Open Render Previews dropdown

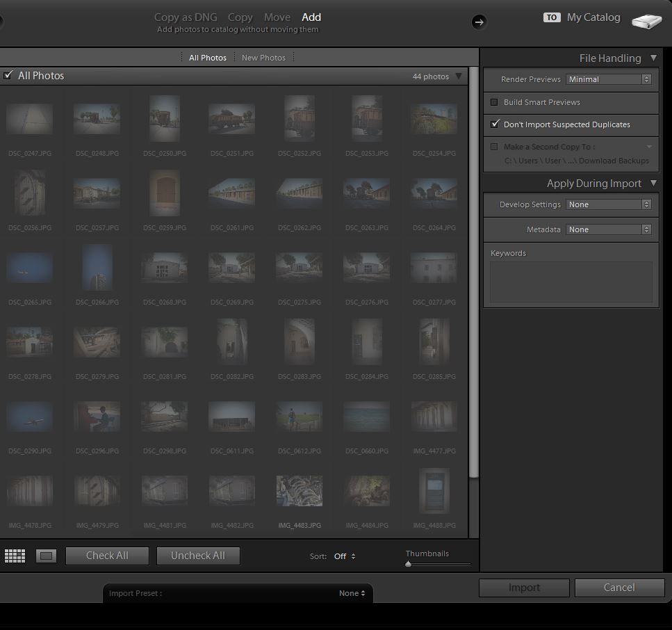(x=608, y=79)
